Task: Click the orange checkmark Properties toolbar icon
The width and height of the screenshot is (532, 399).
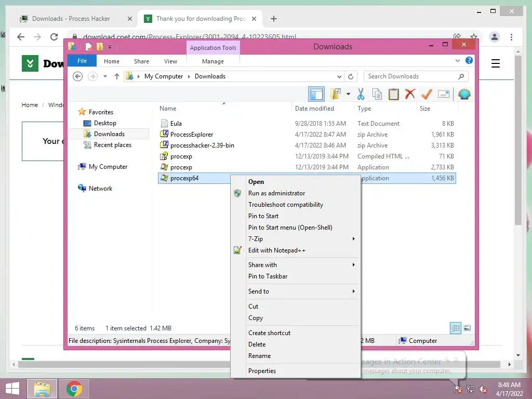Action: click(x=427, y=95)
